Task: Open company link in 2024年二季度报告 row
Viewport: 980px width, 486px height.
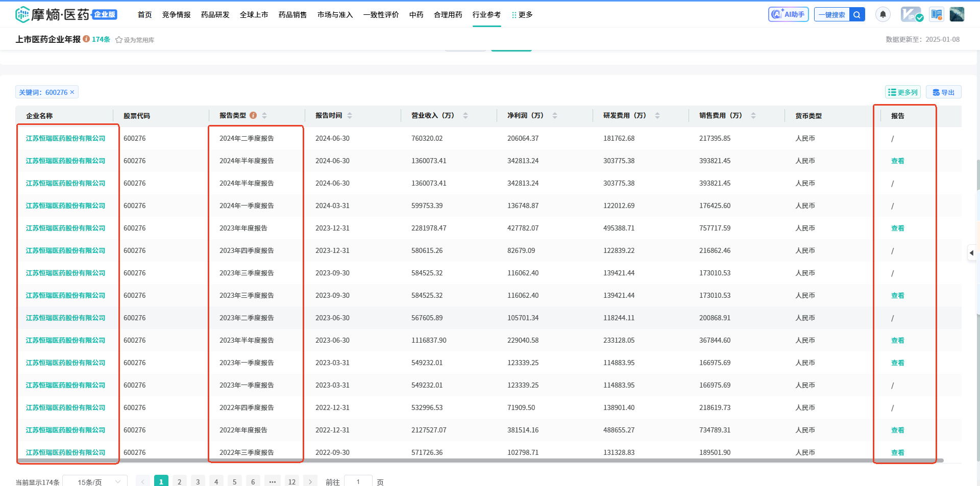Action: pyautogui.click(x=65, y=138)
